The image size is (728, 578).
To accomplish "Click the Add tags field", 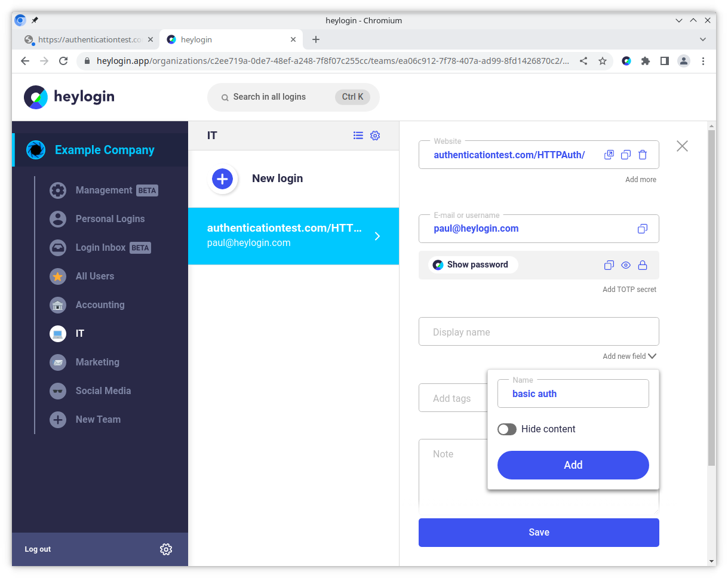I will click(x=453, y=398).
